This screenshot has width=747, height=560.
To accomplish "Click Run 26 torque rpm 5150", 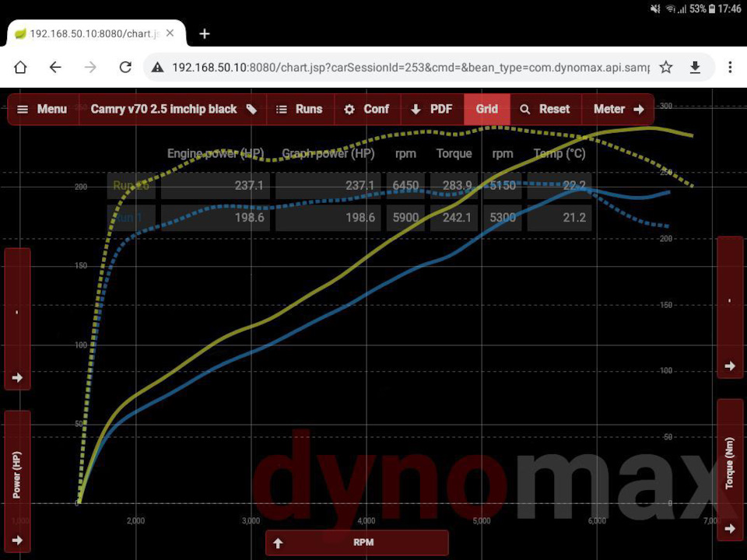I will click(x=503, y=186).
